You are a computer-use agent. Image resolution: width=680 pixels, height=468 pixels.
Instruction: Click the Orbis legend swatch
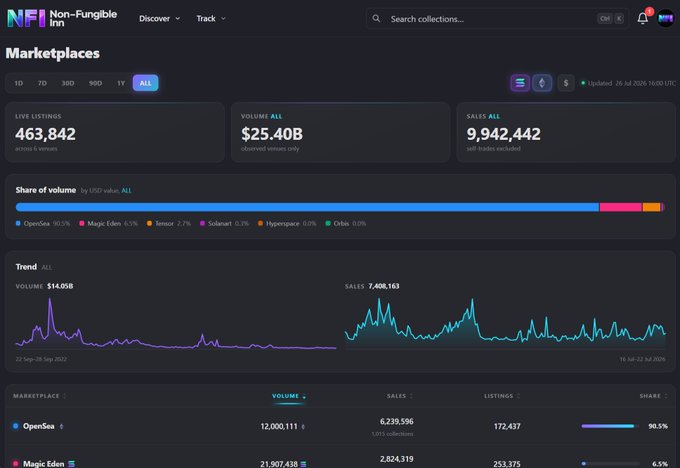(328, 223)
